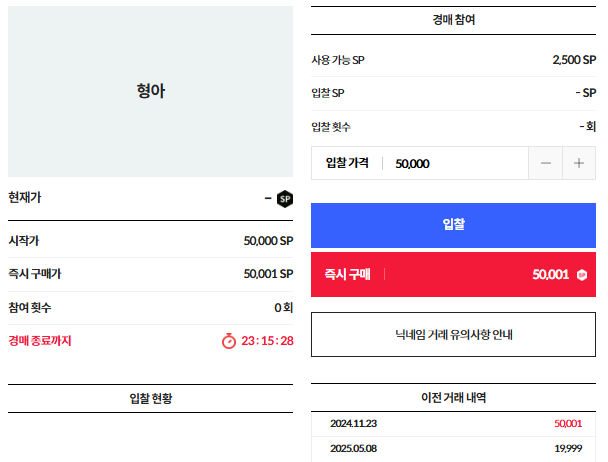
Task: Click the 시작가 50,000 SP value
Action: (267, 241)
